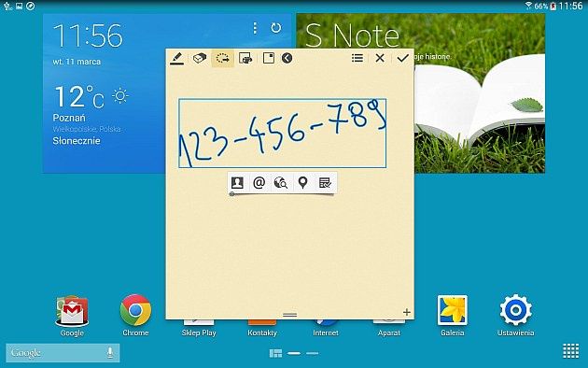Tap the link-to-action memo icon

point(245,58)
